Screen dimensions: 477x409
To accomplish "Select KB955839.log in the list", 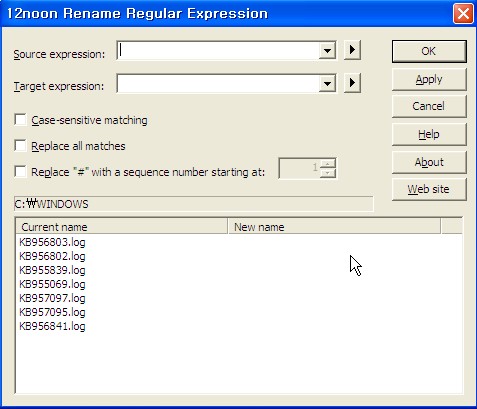I will coord(52,270).
